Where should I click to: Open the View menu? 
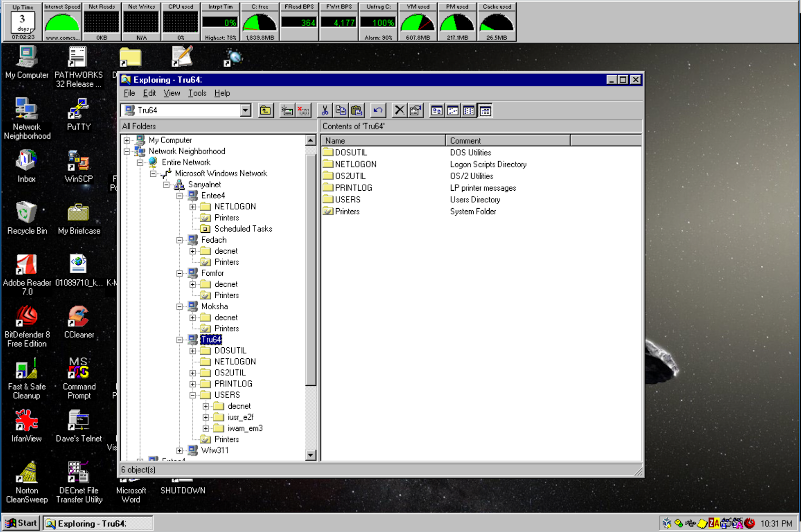[172, 93]
